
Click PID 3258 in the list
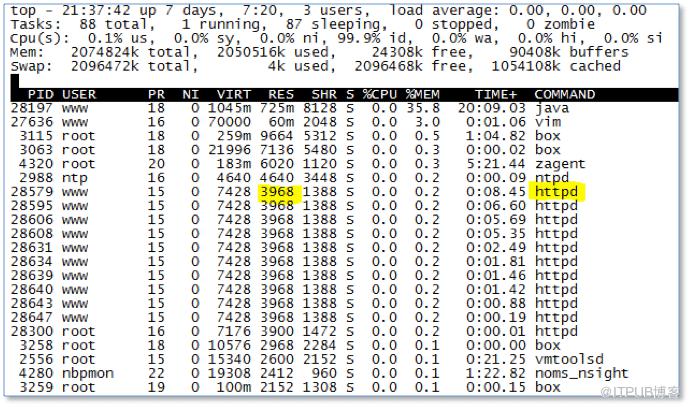(x=36, y=345)
